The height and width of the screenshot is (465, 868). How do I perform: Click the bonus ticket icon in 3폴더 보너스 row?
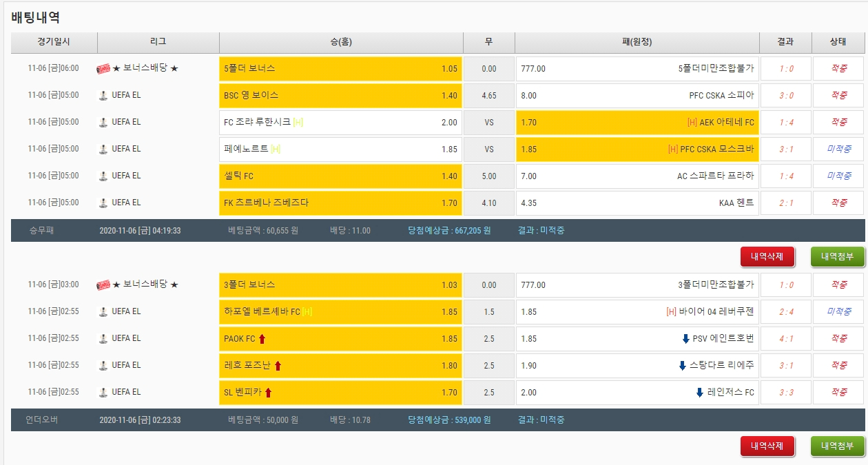(103, 285)
